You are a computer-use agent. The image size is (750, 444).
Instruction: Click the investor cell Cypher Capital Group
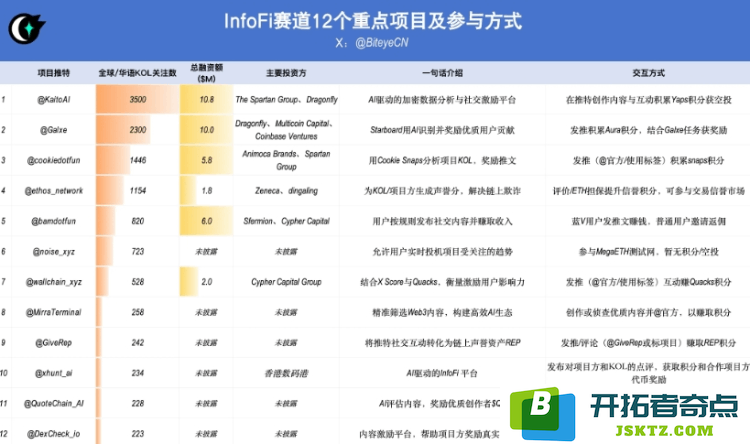click(x=286, y=282)
